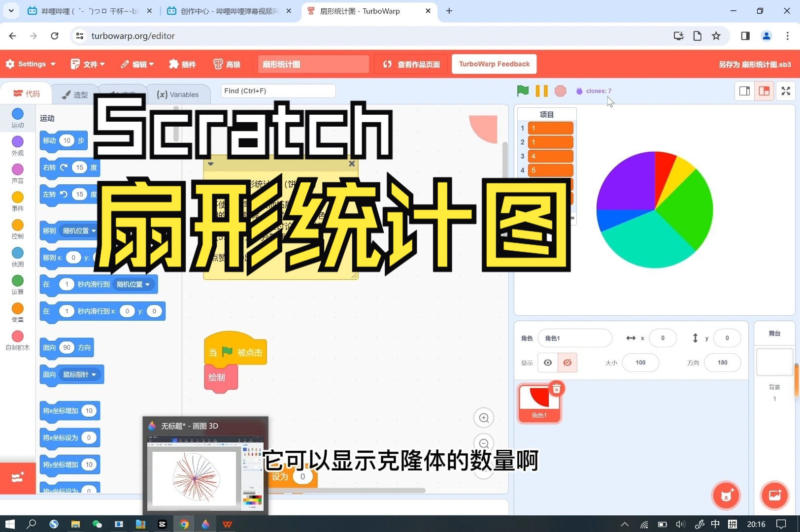Switch to the 造型 costumes tab
The image size is (800, 532).
(x=75, y=95)
